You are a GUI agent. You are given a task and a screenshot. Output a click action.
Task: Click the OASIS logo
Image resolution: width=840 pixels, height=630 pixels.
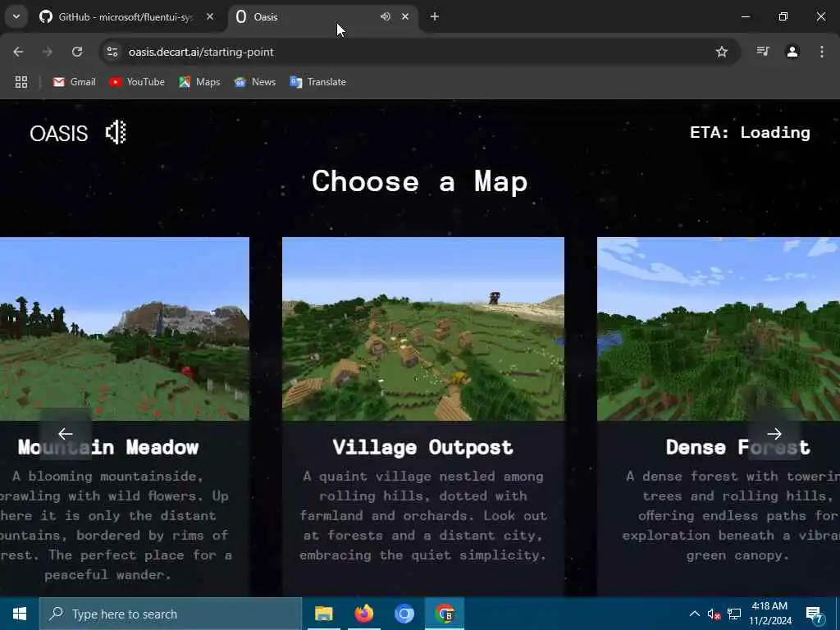point(59,134)
